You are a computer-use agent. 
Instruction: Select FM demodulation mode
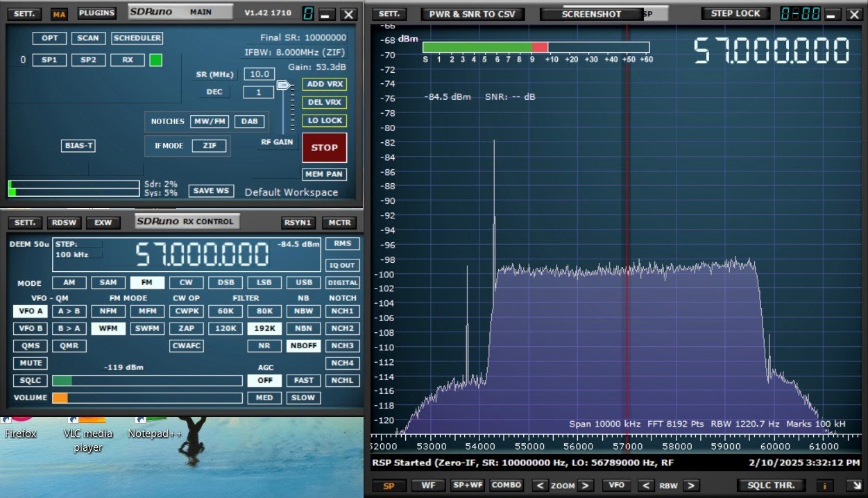click(x=148, y=283)
